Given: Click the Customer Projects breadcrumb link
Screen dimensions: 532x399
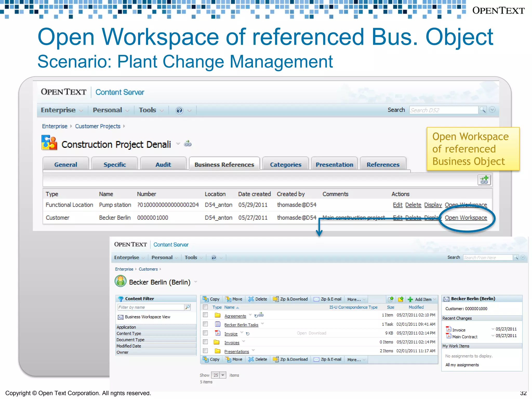Looking at the screenshot, I should pos(98,126).
